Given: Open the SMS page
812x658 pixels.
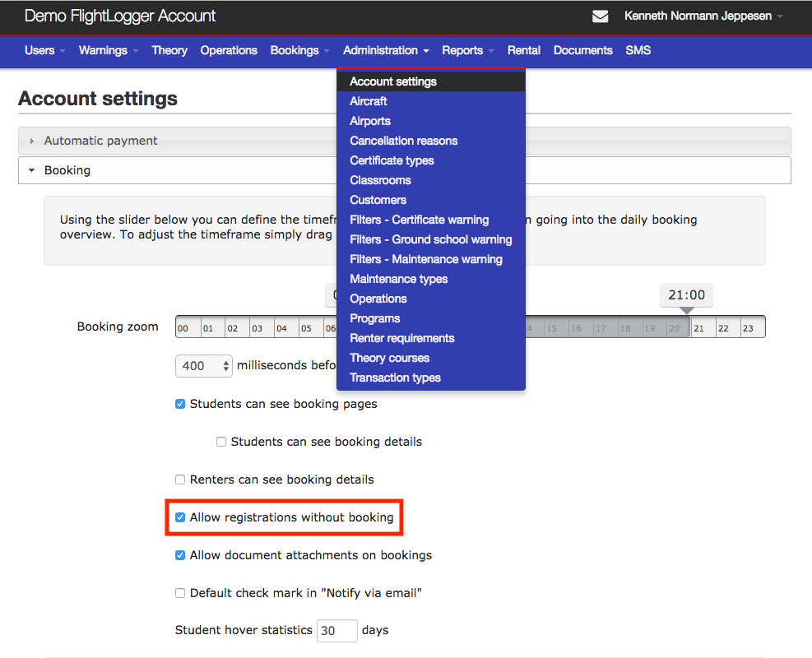Looking at the screenshot, I should [638, 50].
